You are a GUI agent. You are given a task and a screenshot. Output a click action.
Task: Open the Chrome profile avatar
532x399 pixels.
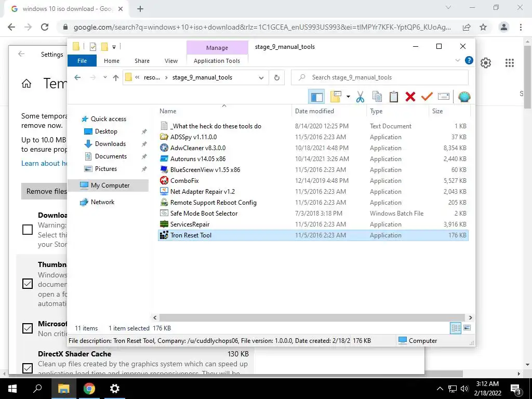click(x=504, y=27)
